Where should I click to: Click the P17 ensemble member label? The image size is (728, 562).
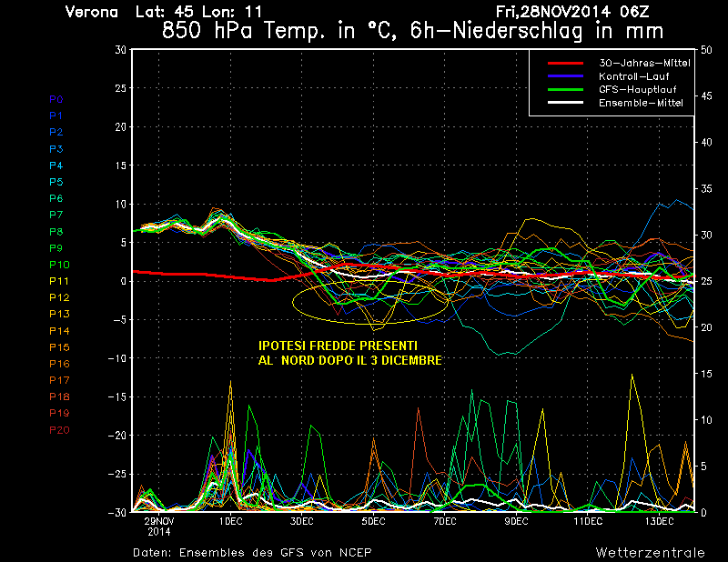coord(59,380)
